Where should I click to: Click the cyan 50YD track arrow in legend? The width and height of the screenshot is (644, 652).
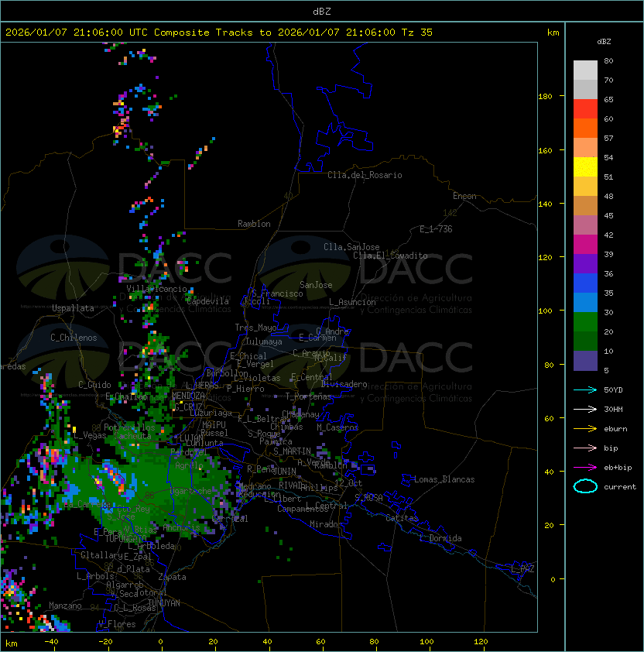coord(585,389)
